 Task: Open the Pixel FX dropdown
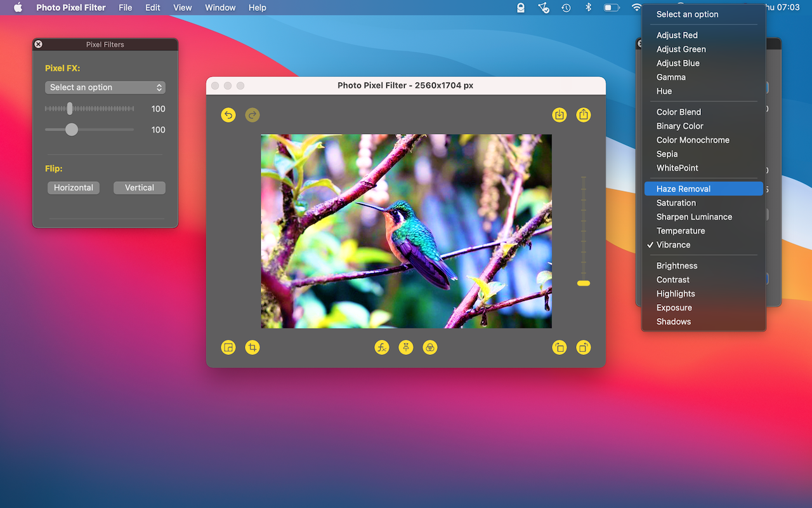coord(105,88)
